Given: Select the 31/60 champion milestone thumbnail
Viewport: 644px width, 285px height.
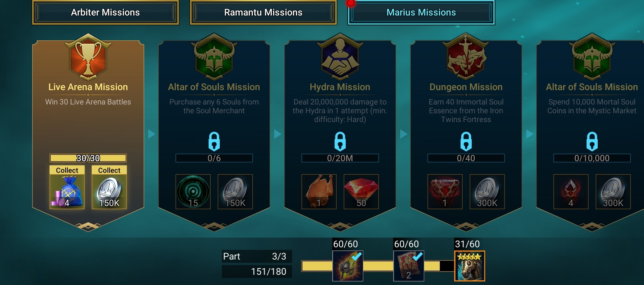Looking at the screenshot, I should click(x=470, y=266).
